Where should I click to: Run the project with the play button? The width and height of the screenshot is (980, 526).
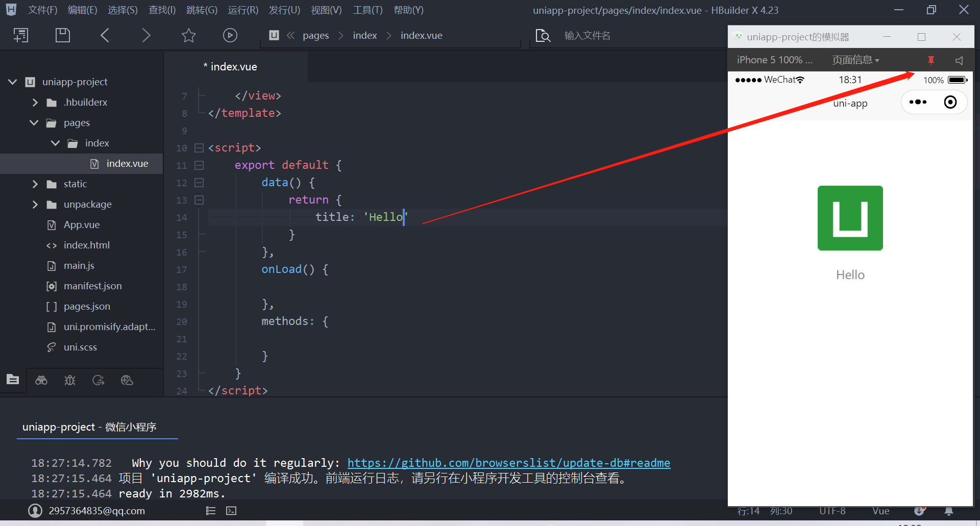click(230, 35)
